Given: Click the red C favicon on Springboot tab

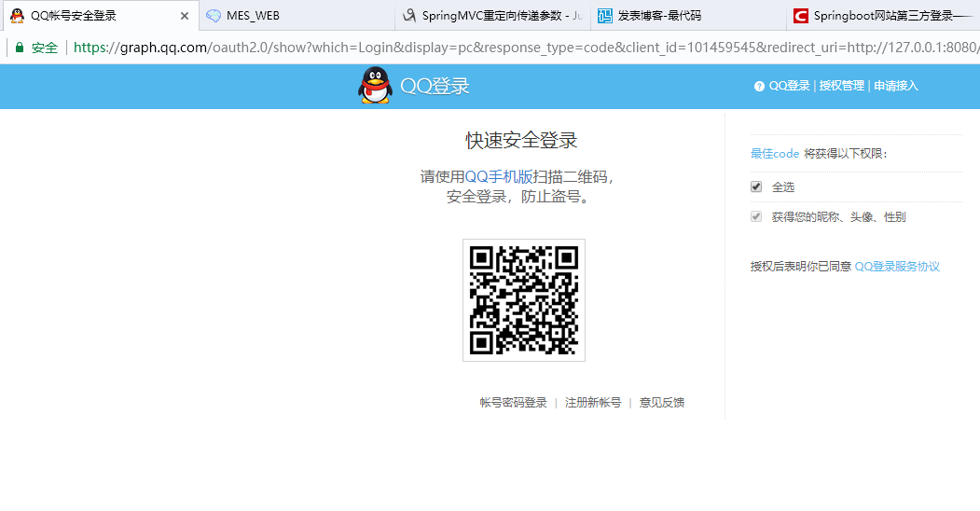Looking at the screenshot, I should pyautogui.click(x=801, y=16).
